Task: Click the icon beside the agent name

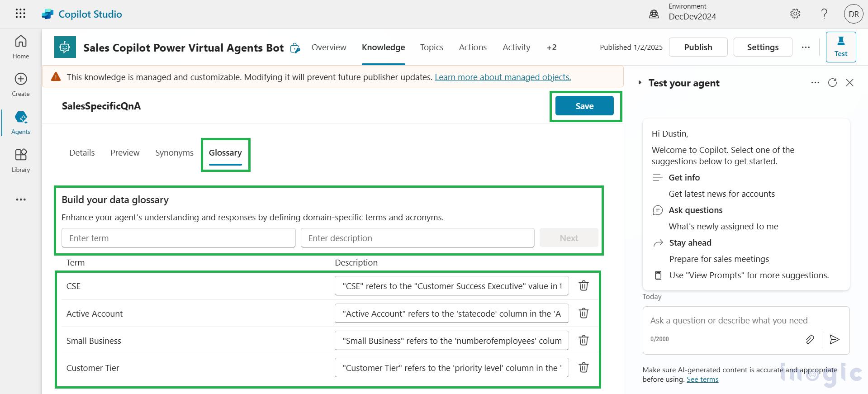Action: pyautogui.click(x=295, y=48)
